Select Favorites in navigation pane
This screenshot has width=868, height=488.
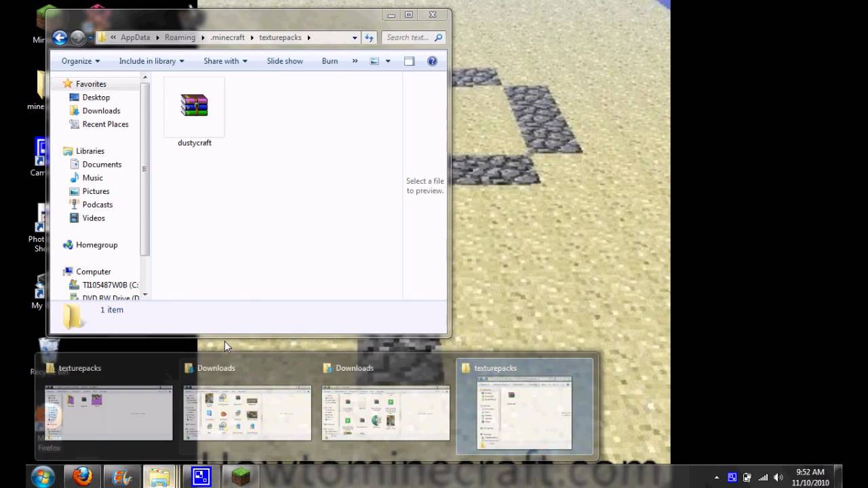(91, 84)
